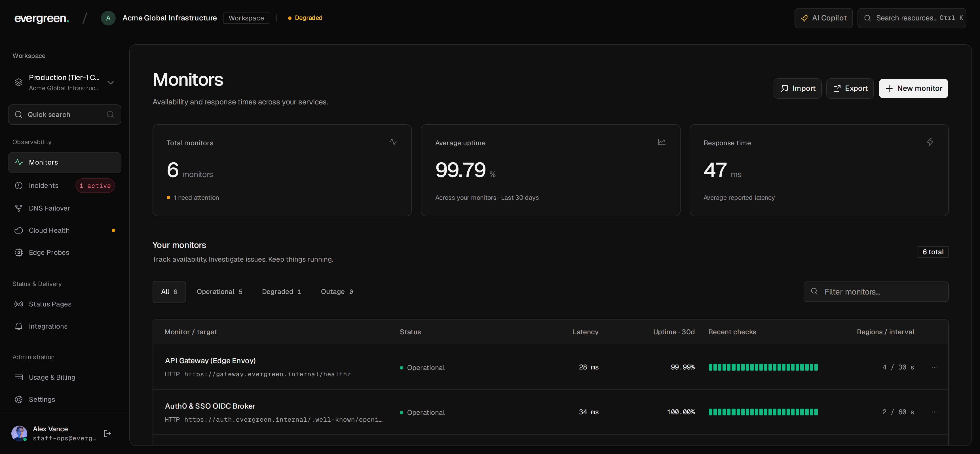Click the 1 active incidents badge
Screen dimensions: 980x454
[95, 186]
